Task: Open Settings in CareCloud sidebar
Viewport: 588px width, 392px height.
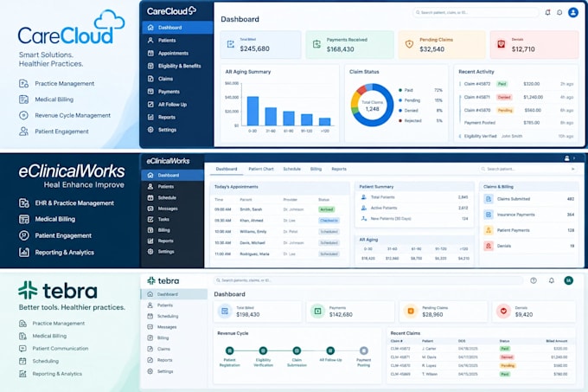Action: [x=176, y=130]
